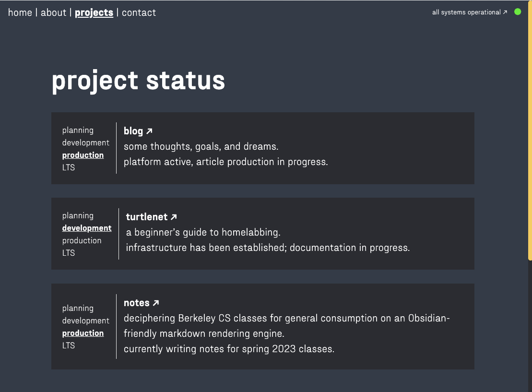The width and height of the screenshot is (532, 392).
Task: Open the blog project link
Action: coord(138,131)
